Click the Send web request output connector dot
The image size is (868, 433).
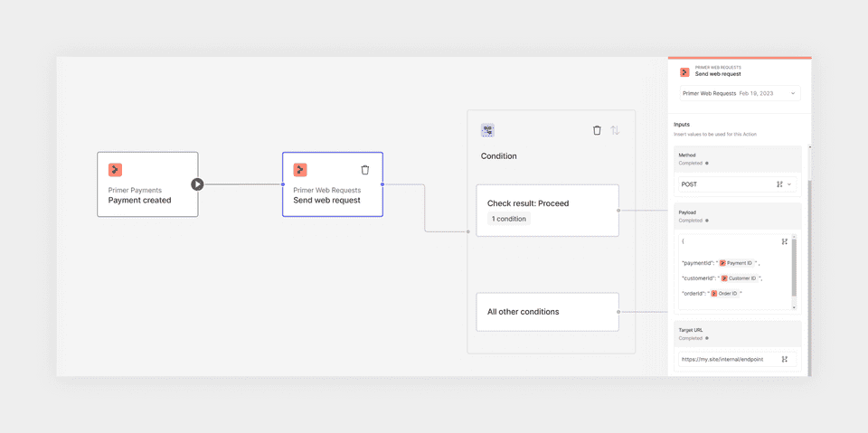tap(382, 184)
